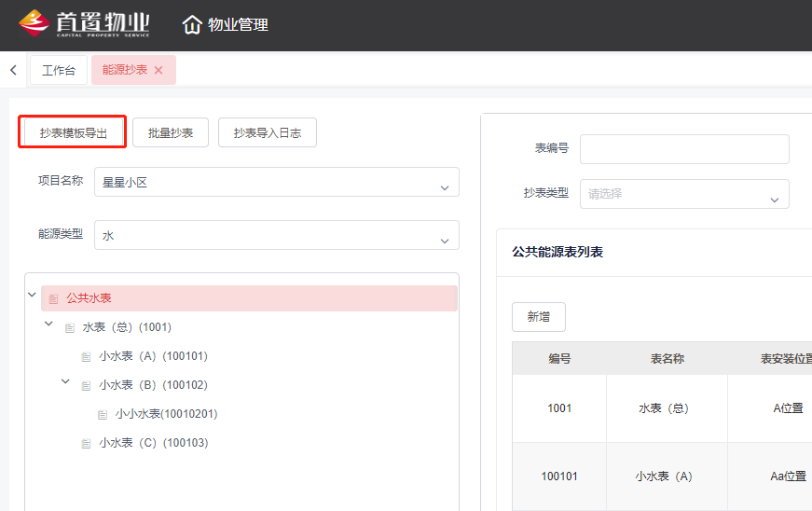Open the 抄表类型 请选择 dropdown
812x511 pixels.
684,194
